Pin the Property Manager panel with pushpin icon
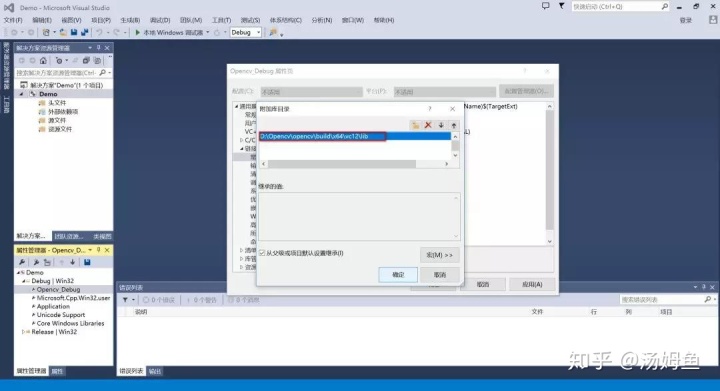This screenshot has height=391, width=720. (x=98, y=250)
